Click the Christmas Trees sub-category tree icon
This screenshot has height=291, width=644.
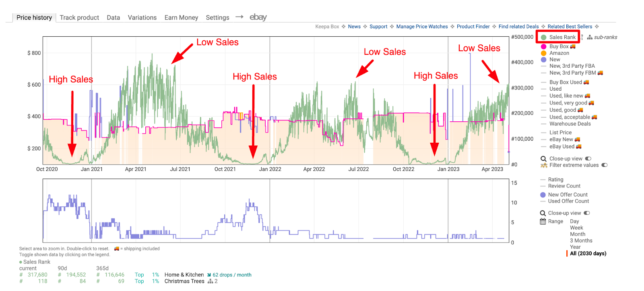[x=210, y=281]
